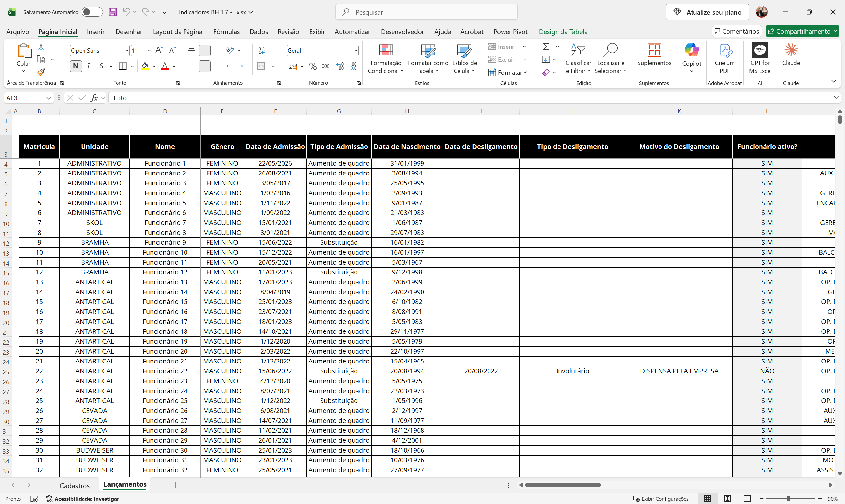The width and height of the screenshot is (845, 504).
Task: Switch to the Inserir ribbon tab
Action: (95, 32)
